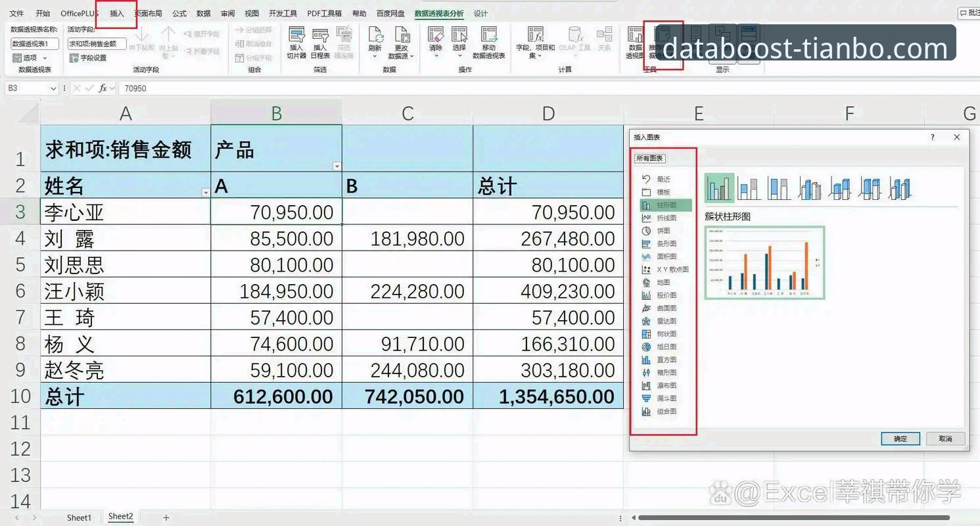Select 曲面图 chart category
The width and height of the screenshot is (980, 526).
coord(665,308)
